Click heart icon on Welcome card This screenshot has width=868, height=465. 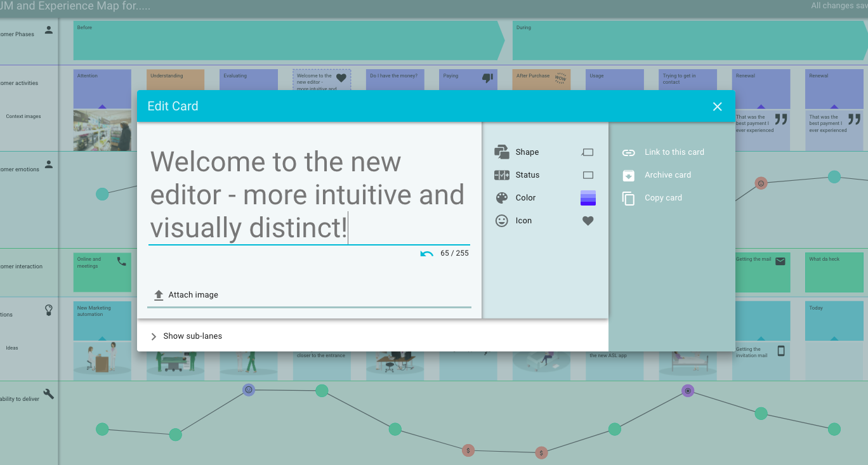[341, 78]
